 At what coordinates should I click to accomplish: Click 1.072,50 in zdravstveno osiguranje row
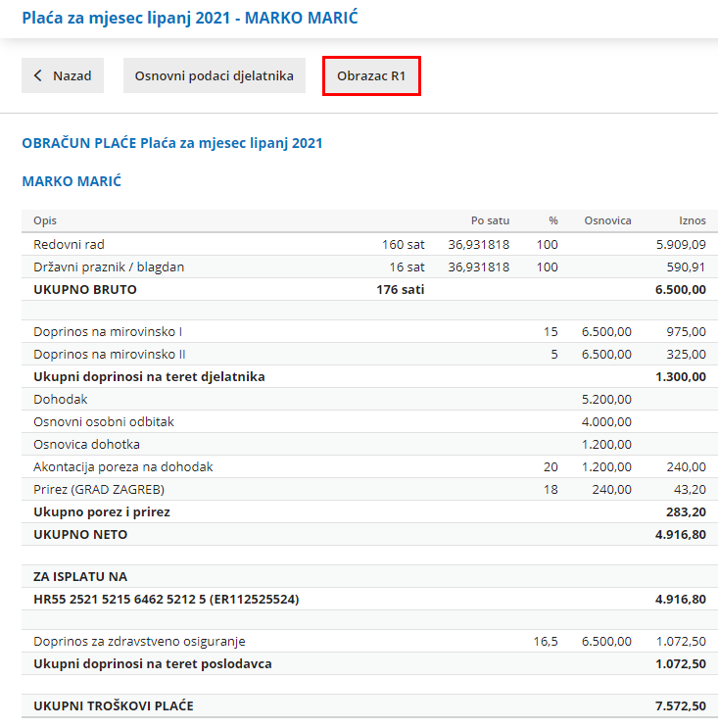pyautogui.click(x=681, y=641)
